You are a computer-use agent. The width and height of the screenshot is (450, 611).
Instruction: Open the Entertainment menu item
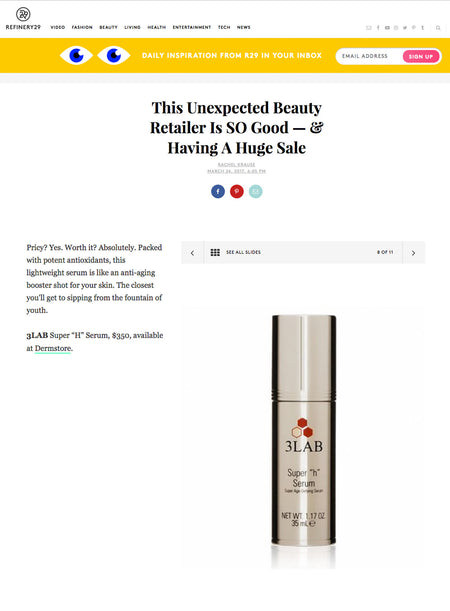pos(192,27)
